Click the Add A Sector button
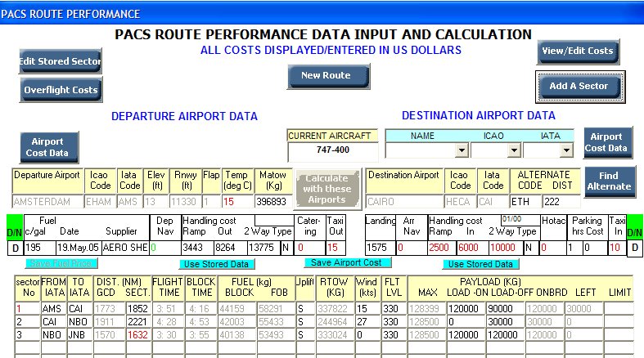Screen dimensions: 644x358 tap(580, 87)
